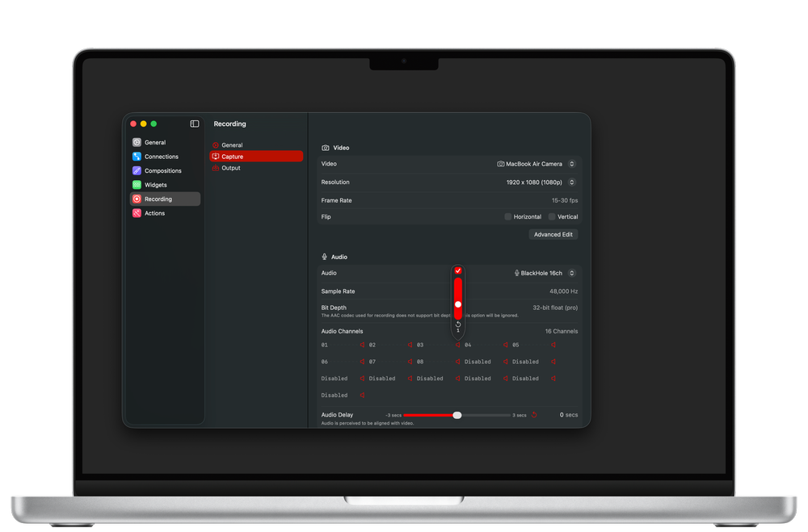Switch to the General section under Recording
The height and width of the screenshot is (532, 808).
point(256,145)
